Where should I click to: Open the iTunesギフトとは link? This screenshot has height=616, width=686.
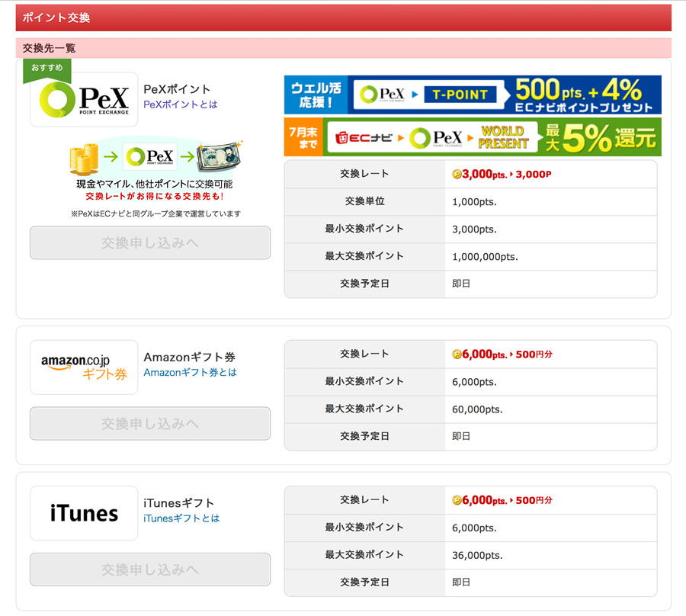181,518
